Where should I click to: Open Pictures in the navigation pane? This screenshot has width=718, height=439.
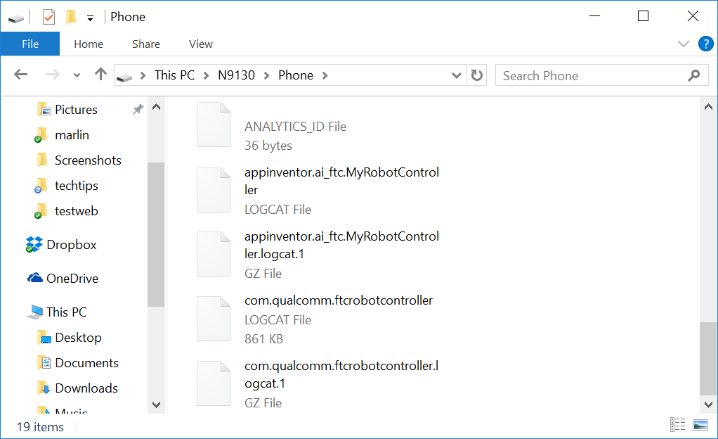[76, 110]
